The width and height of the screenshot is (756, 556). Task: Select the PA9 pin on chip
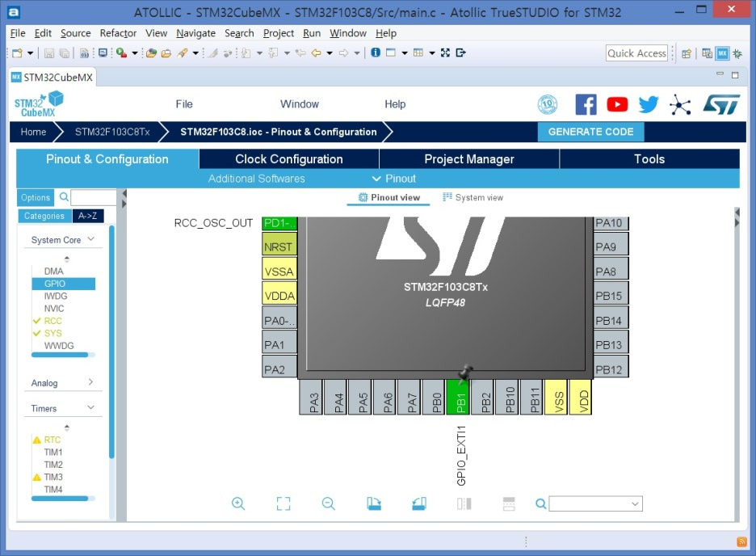(x=611, y=245)
